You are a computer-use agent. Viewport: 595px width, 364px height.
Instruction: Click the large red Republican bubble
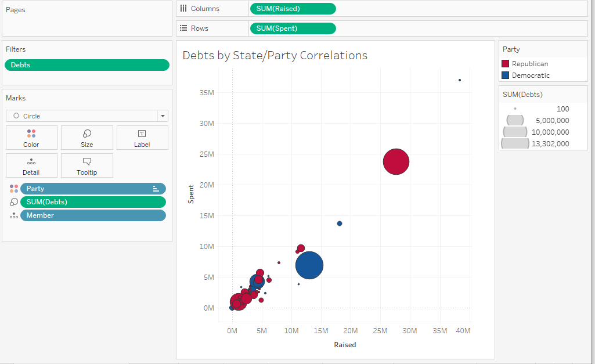[396, 162]
